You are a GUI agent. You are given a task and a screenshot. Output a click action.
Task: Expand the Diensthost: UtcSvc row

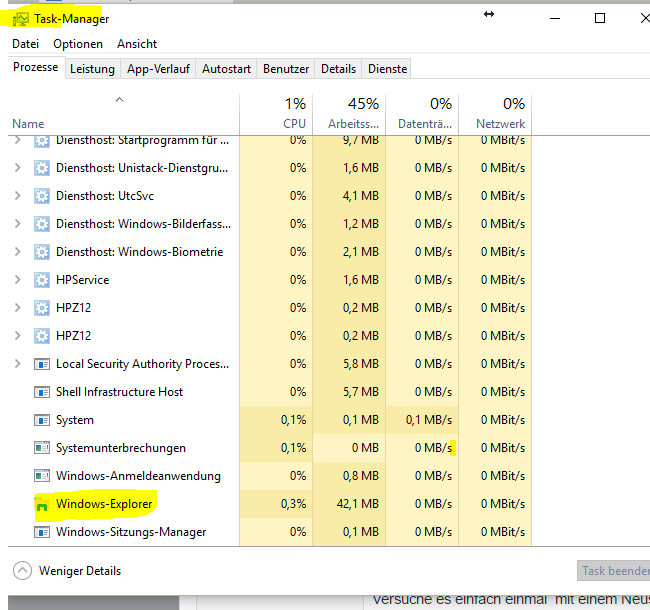tap(17, 196)
